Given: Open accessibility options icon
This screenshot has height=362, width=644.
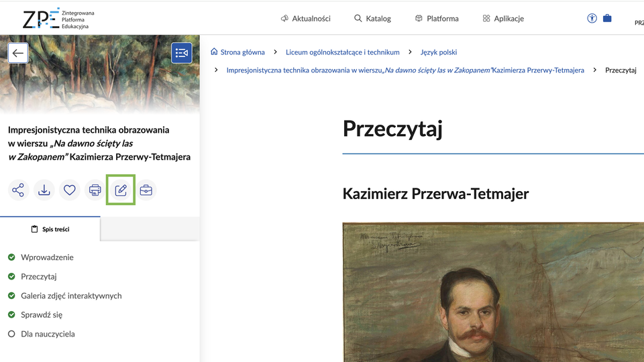Looking at the screenshot, I should (x=592, y=18).
